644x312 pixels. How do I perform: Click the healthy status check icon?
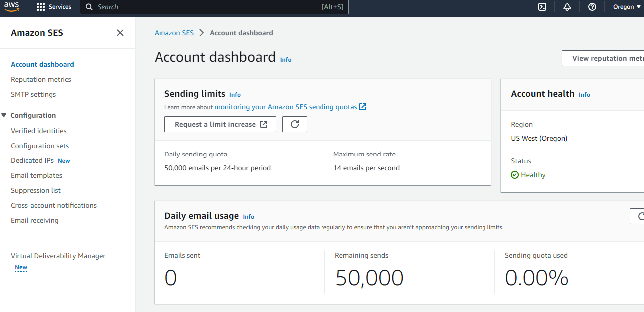tap(515, 175)
